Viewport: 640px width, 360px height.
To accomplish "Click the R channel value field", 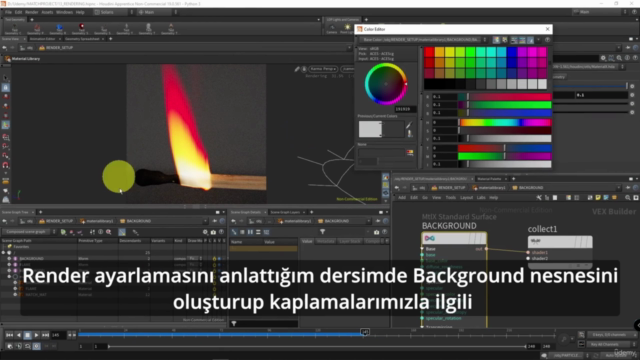I will (444, 97).
